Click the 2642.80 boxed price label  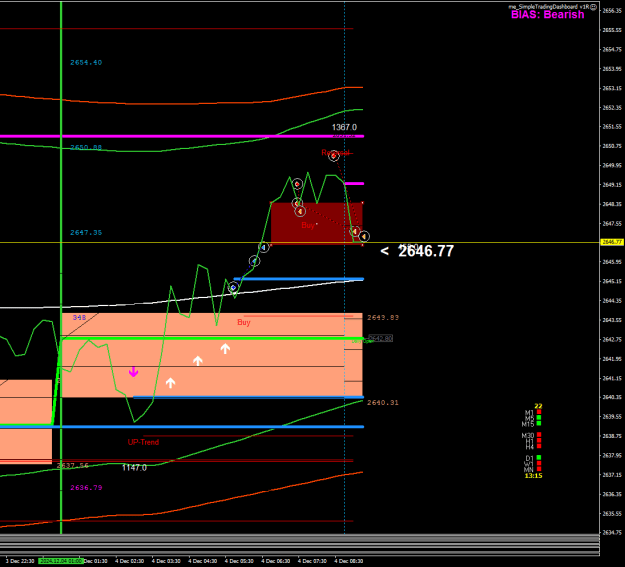tap(381, 339)
